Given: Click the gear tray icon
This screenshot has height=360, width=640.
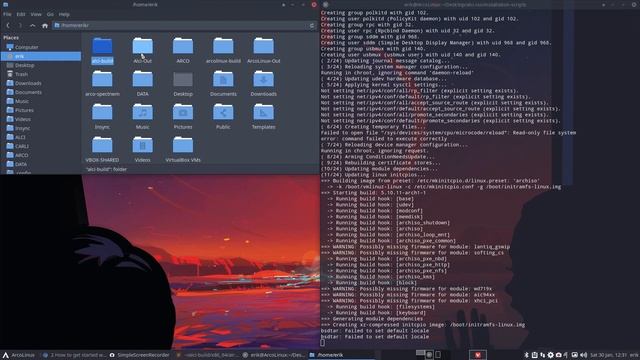Looking at the screenshot, I should [550, 355].
